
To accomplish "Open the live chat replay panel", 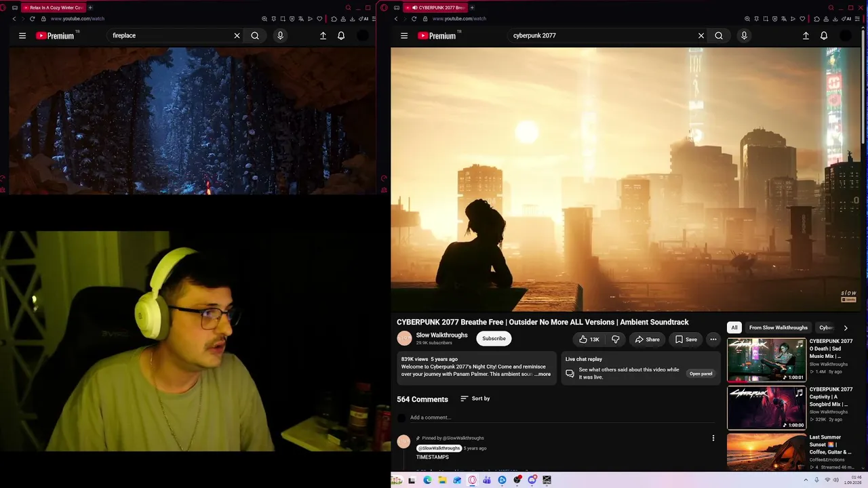I will pos(701,373).
